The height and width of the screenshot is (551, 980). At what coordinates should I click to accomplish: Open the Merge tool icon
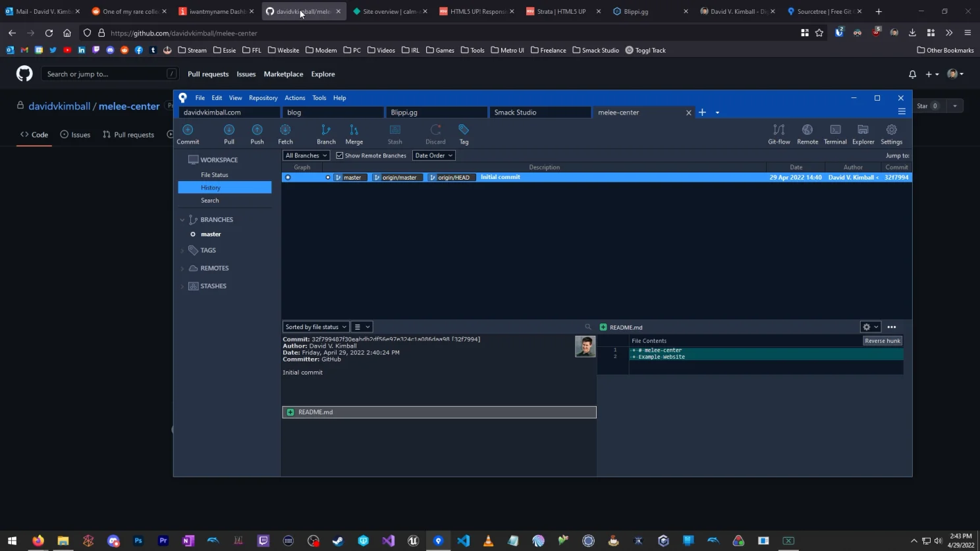click(x=354, y=134)
